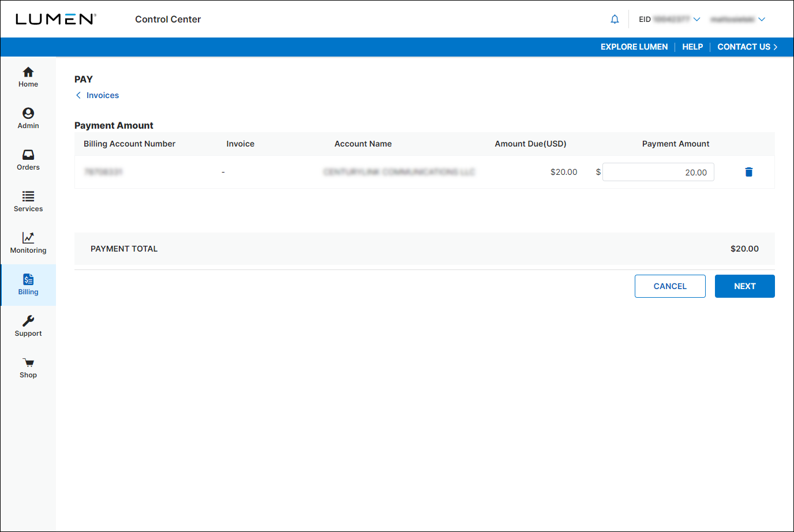Go back to Invoices link
Image resolution: width=794 pixels, height=532 pixels.
click(97, 95)
